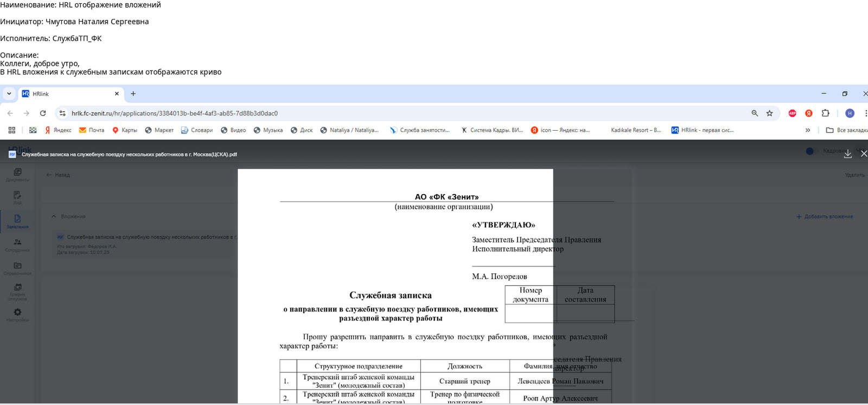Image resolution: width=868 pixels, height=405 pixels.
Task: Open the Видео bookmark
Action: pos(233,130)
